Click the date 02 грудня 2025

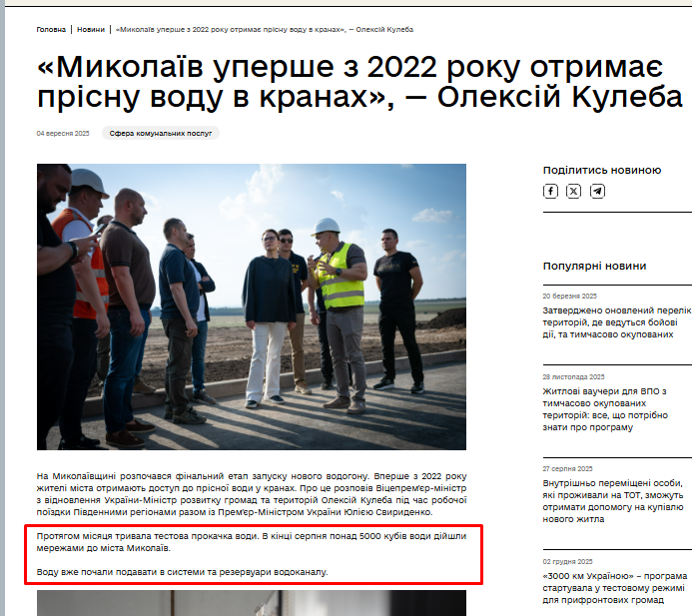(567, 561)
